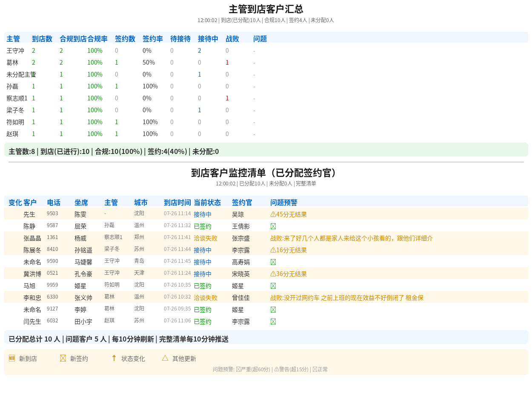Click the 到店数 column header
This screenshot has height=393, width=532.
tap(42, 39)
